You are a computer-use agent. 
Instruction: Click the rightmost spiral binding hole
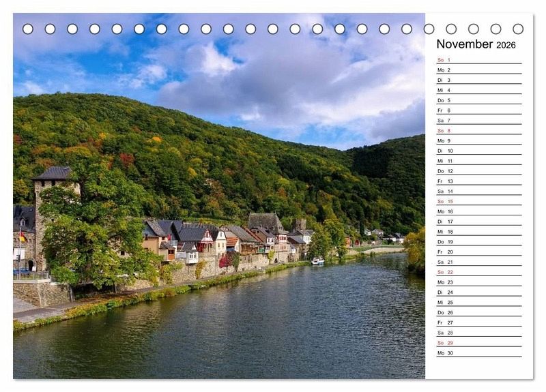[518, 29]
